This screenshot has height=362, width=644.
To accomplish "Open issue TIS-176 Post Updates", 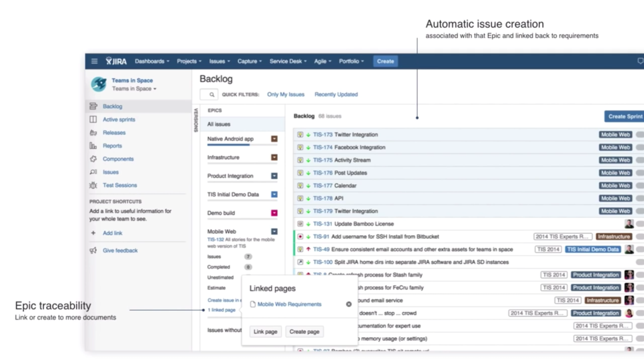I will click(x=340, y=173).
